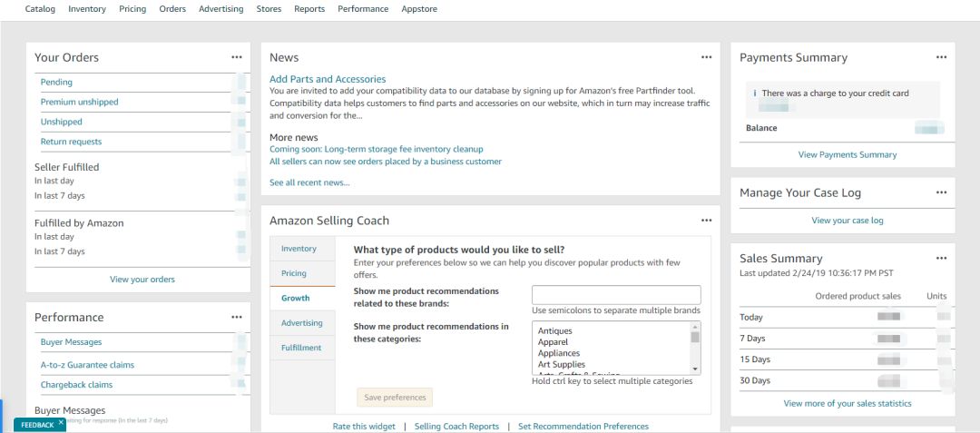Close the Feedback tab with its X
The height and width of the screenshot is (433, 980).
click(61, 422)
